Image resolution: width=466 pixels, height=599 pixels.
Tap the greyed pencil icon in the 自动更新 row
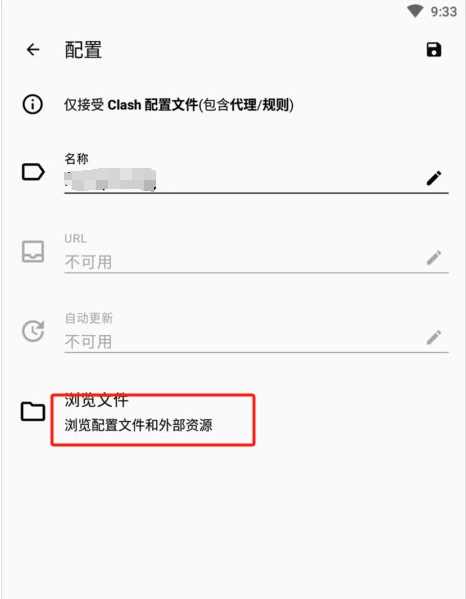coord(434,337)
